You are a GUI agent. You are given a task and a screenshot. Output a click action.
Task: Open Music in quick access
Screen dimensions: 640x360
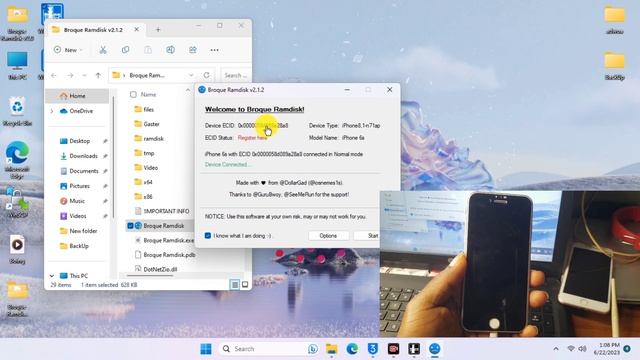coord(77,201)
